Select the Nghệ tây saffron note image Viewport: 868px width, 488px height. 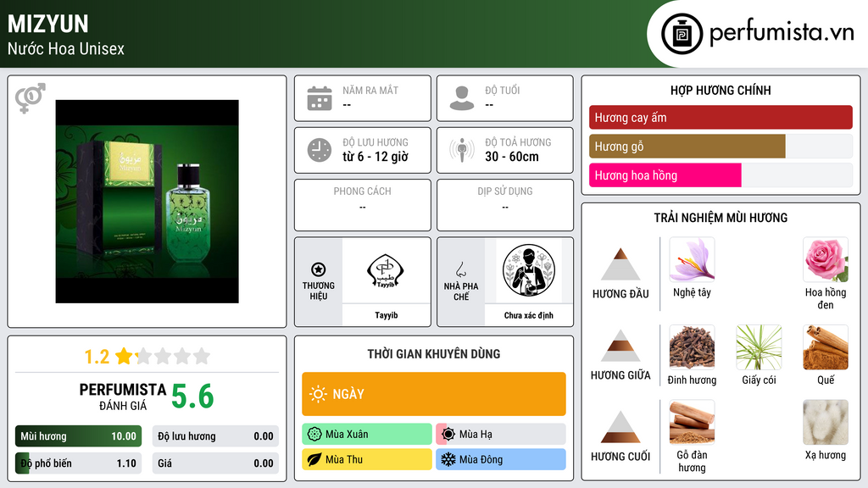coord(692,259)
